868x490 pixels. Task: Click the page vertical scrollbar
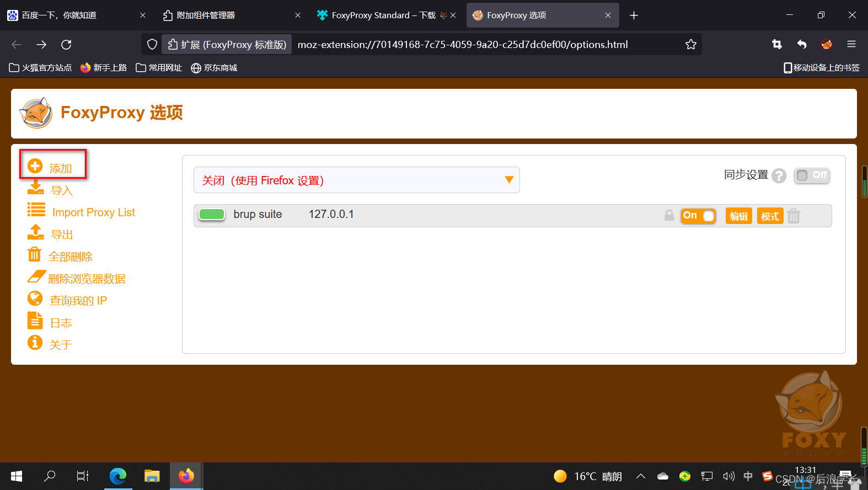864,182
